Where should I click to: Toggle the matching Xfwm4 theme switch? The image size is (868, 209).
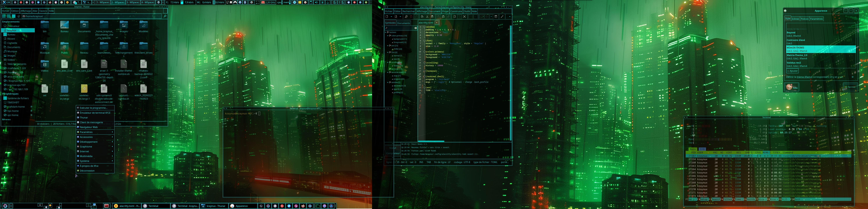852,77
